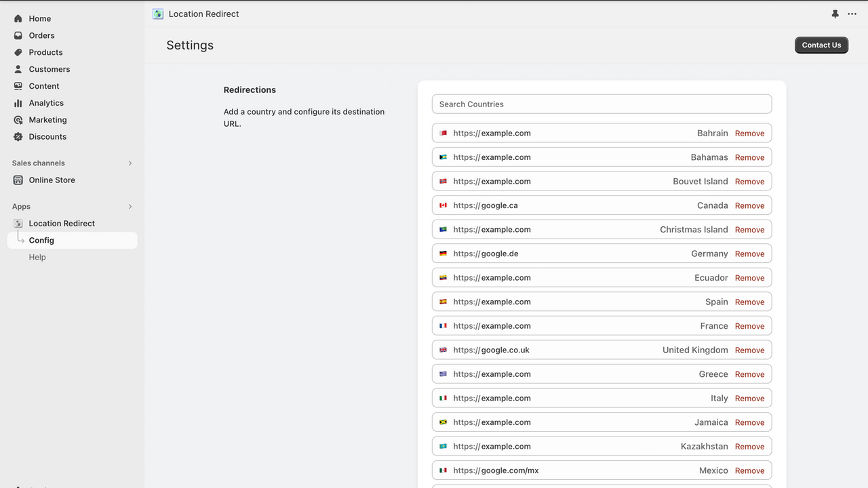Edit the Spain example.com URL field
Image resolution: width=868 pixels, height=488 pixels.
(601, 302)
